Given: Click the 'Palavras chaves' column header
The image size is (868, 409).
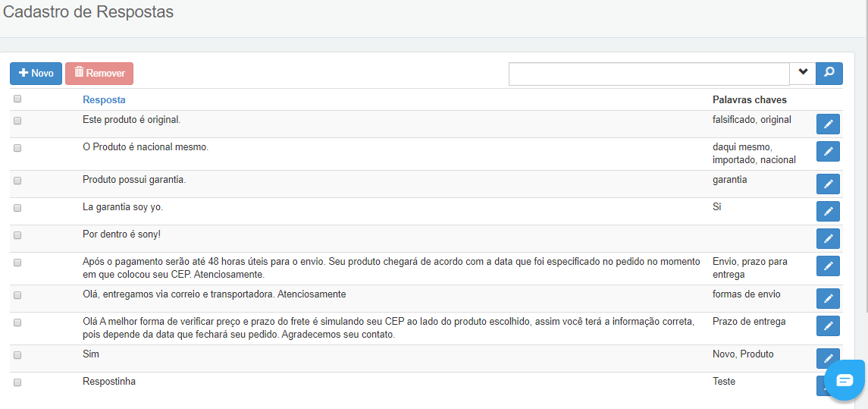Looking at the screenshot, I should coord(749,100).
